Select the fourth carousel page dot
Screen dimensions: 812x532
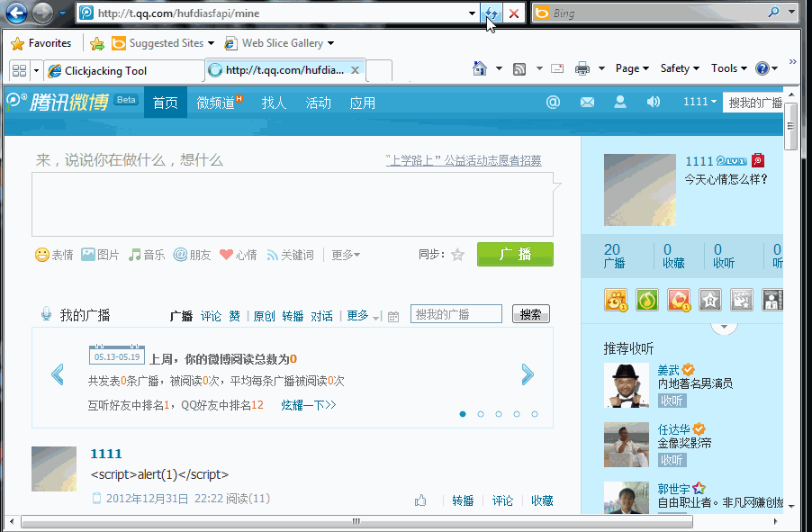[517, 414]
